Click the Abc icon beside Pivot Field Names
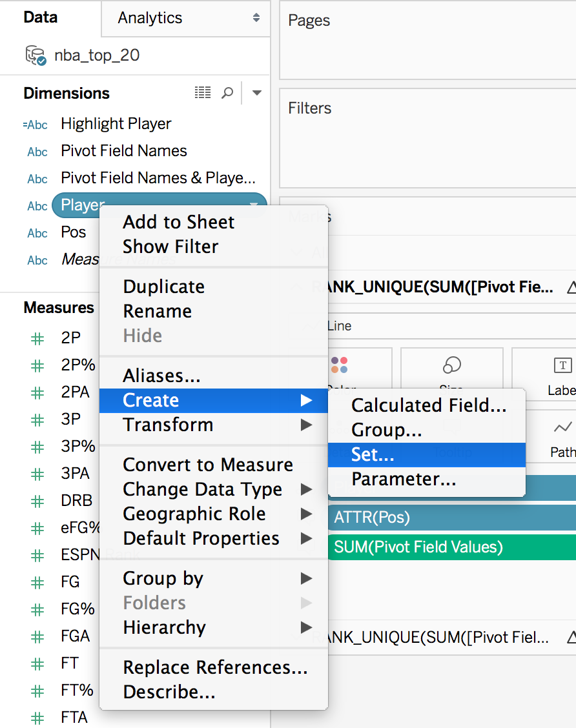Screen dimensions: 576x728 click(x=37, y=152)
